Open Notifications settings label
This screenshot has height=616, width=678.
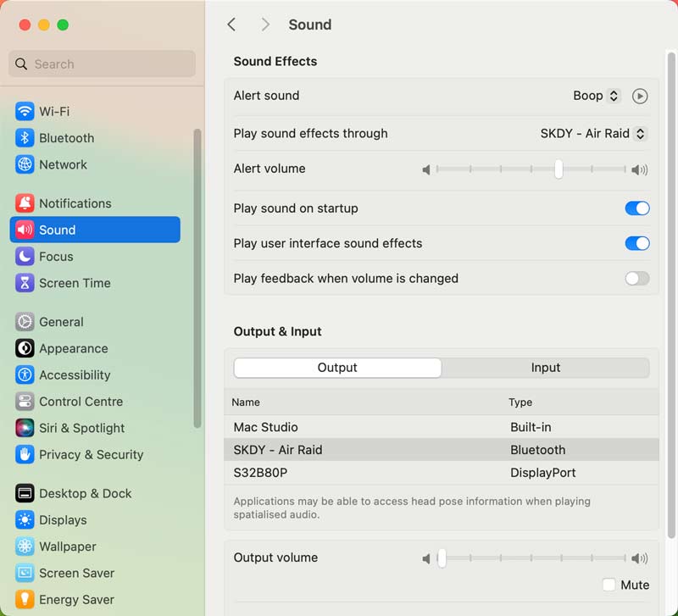point(75,203)
